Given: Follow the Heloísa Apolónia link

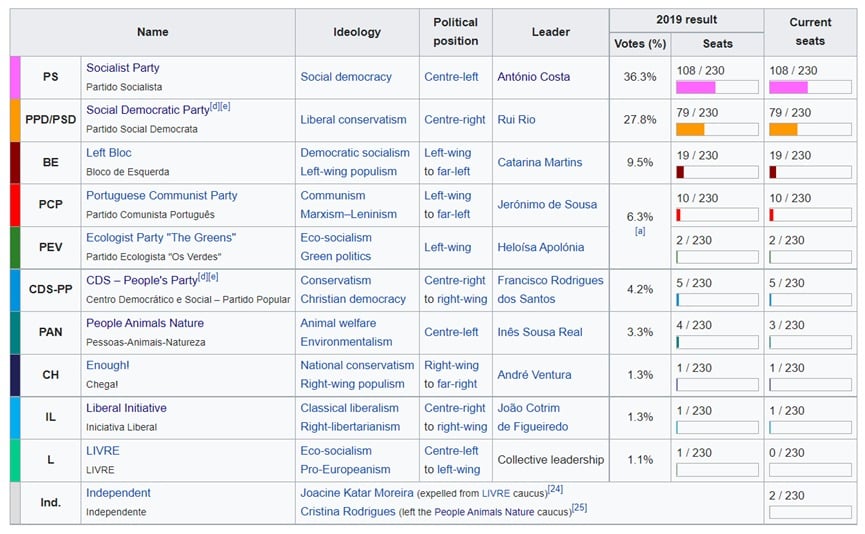Looking at the screenshot, I should point(541,247).
